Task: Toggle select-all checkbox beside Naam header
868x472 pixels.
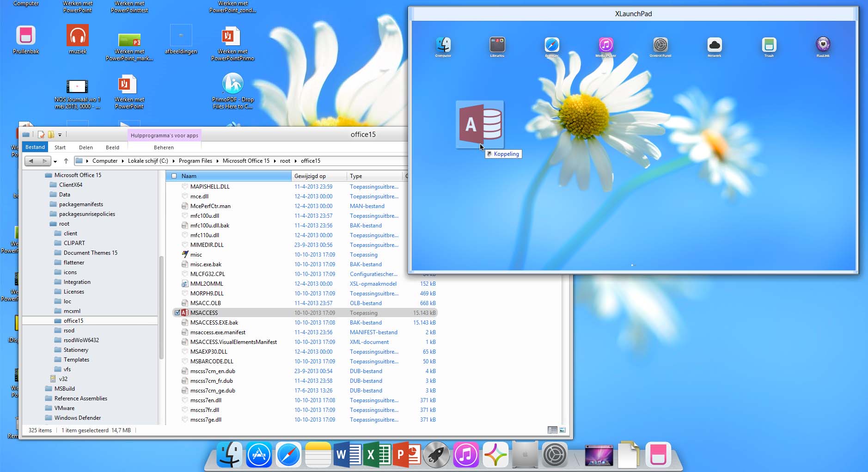Action: 174,176
